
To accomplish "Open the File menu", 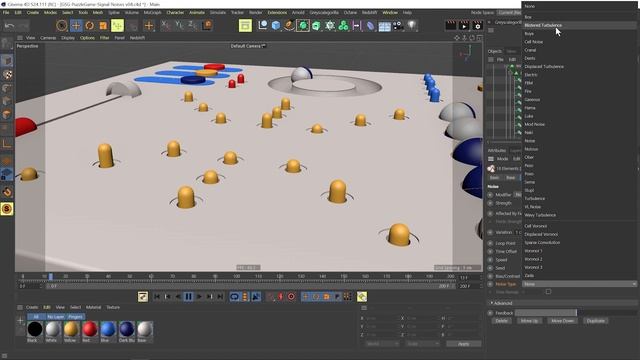I will pyautogui.click(x=6, y=13).
